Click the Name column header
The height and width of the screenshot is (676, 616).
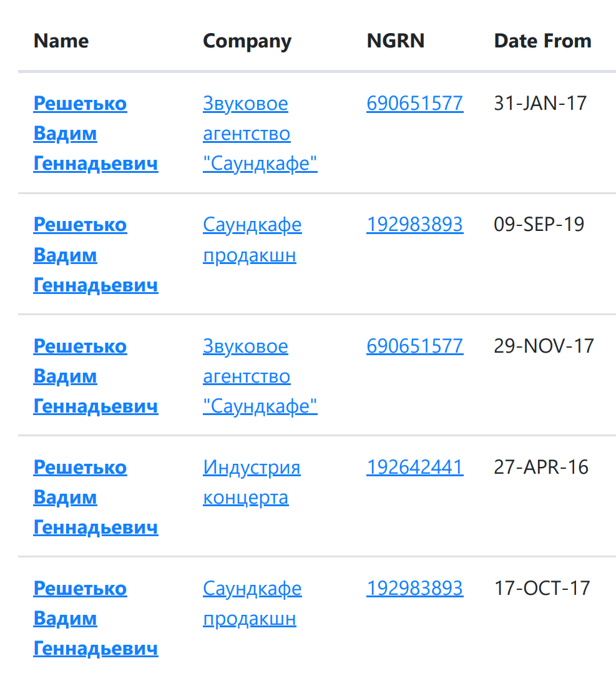tap(61, 41)
